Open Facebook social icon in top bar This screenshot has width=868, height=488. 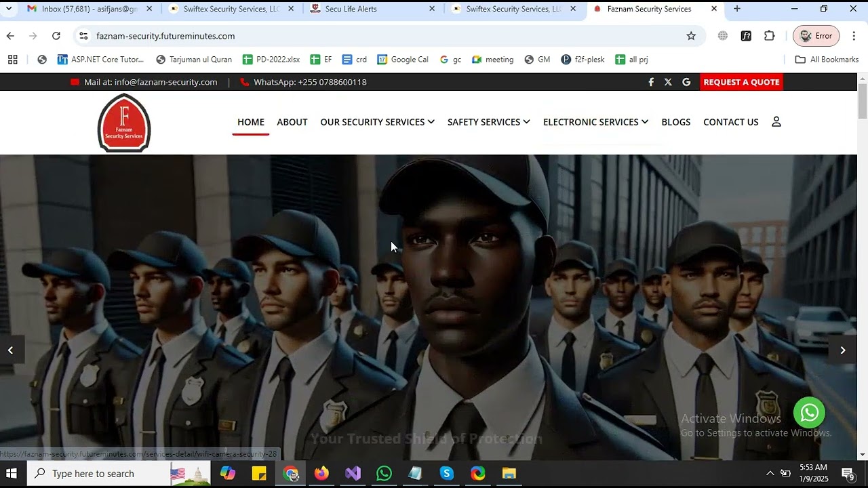pyautogui.click(x=651, y=82)
